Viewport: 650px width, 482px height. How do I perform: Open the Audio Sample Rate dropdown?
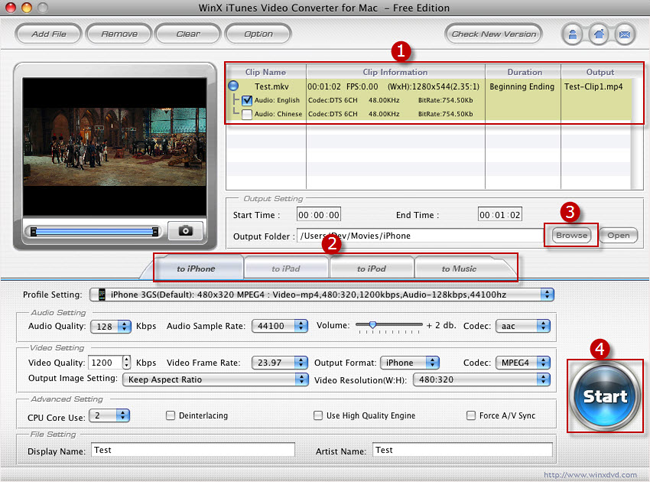pos(280,326)
